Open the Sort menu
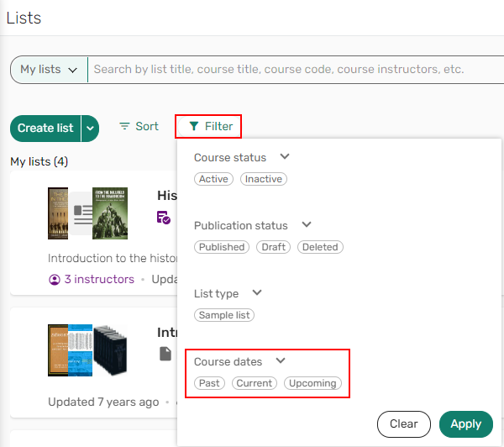Screen dimensions: 504x447 (139, 126)
